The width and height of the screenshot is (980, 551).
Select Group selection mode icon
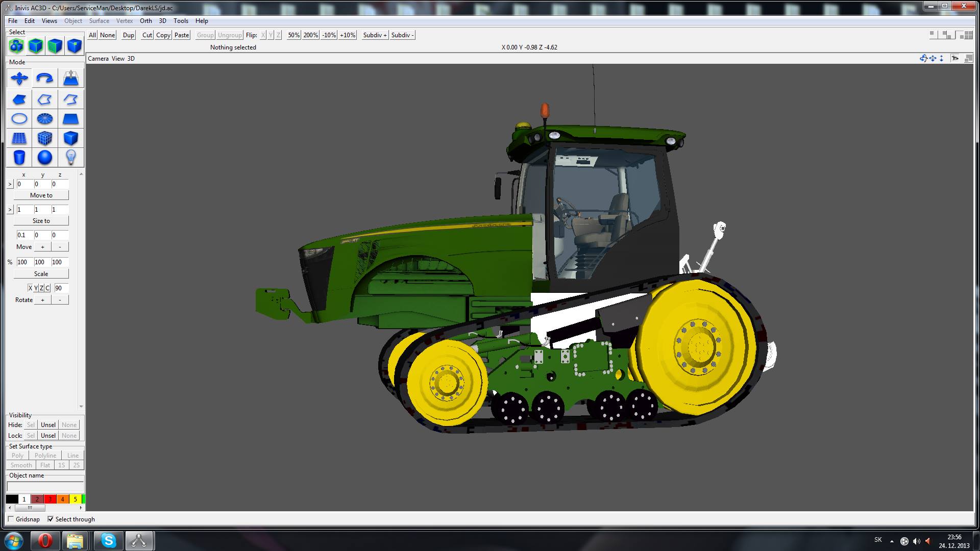16,46
